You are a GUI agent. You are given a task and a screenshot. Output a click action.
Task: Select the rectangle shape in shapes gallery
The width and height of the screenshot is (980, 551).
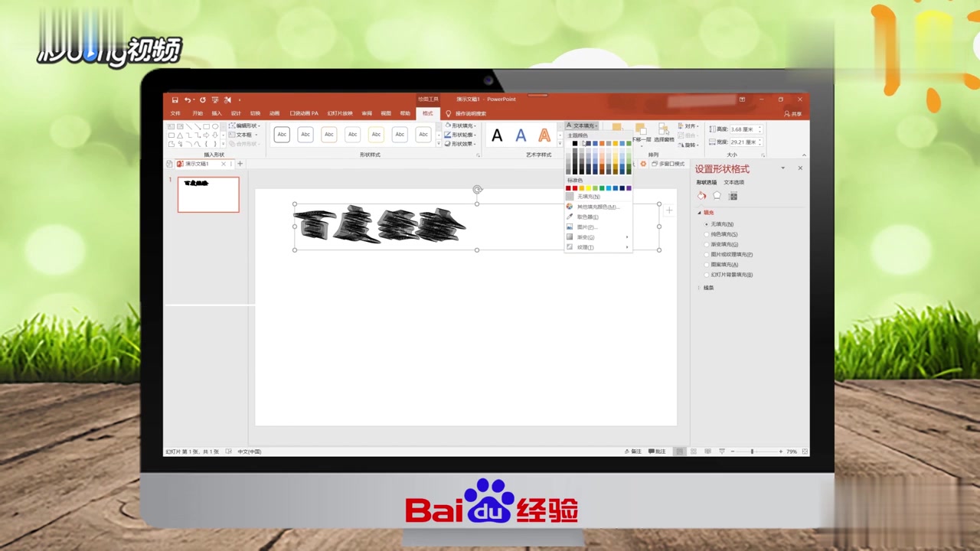pos(206,126)
